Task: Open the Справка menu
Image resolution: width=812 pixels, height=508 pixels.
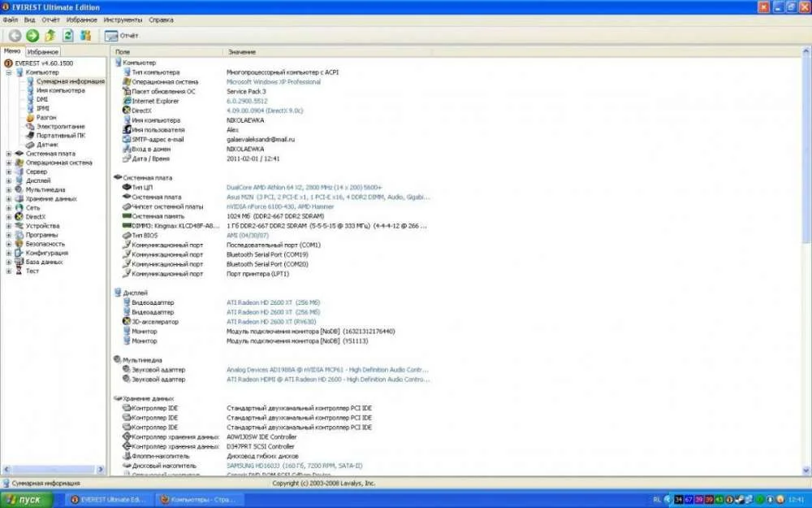Action: [x=161, y=20]
